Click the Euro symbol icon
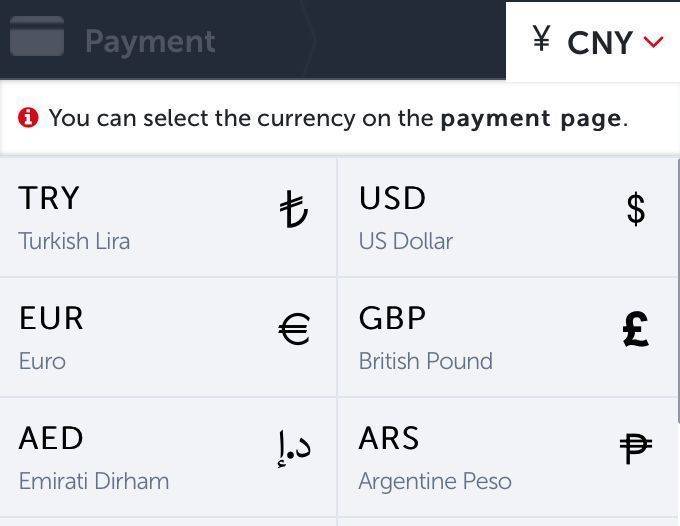 point(294,329)
